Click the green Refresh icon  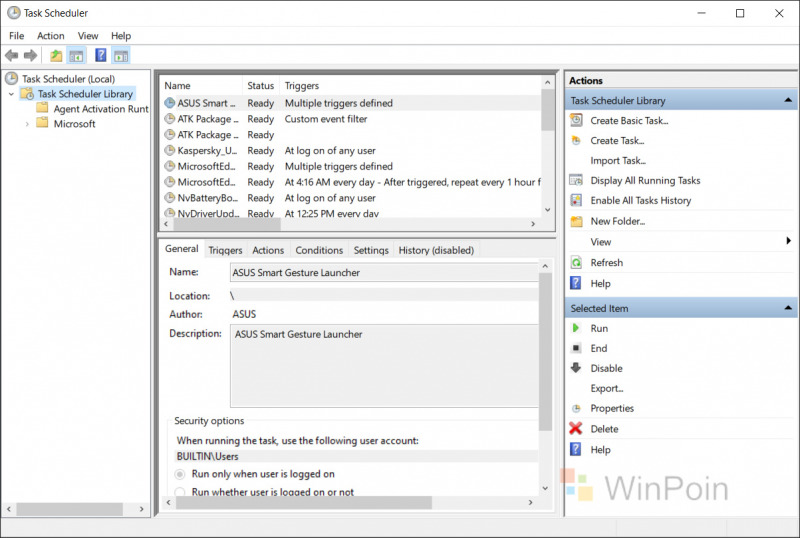click(576, 262)
